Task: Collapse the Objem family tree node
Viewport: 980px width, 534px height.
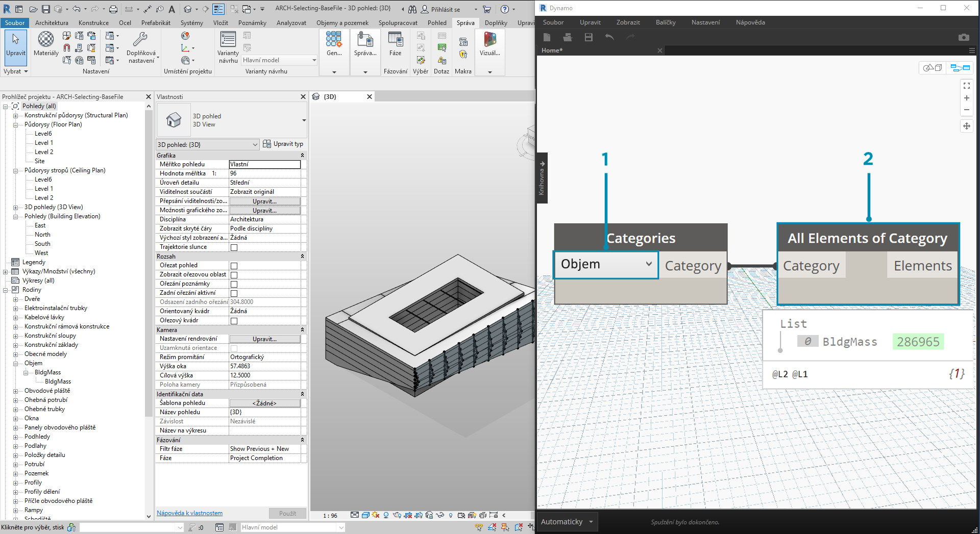Action: [15, 363]
